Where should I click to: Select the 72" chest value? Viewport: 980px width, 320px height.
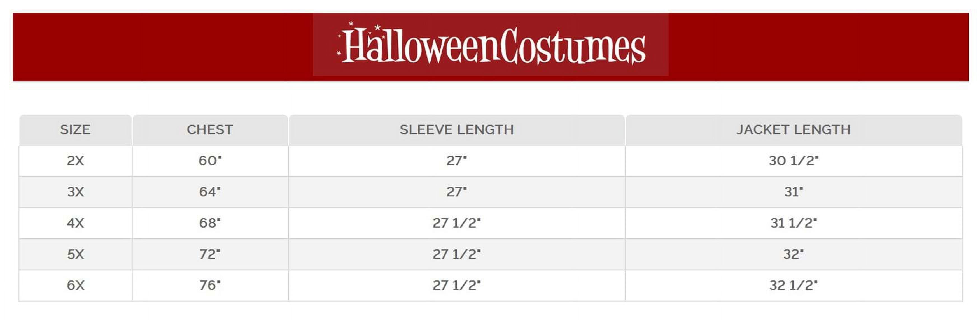[210, 254]
